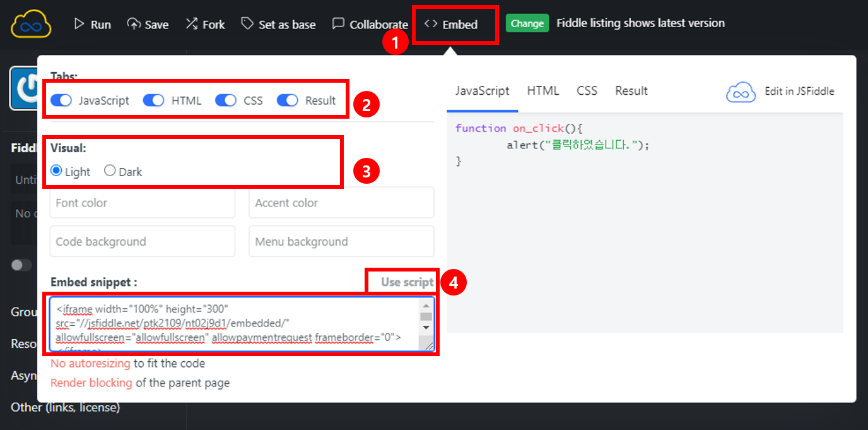
Task: Fork this fiddle
Action: tap(205, 24)
